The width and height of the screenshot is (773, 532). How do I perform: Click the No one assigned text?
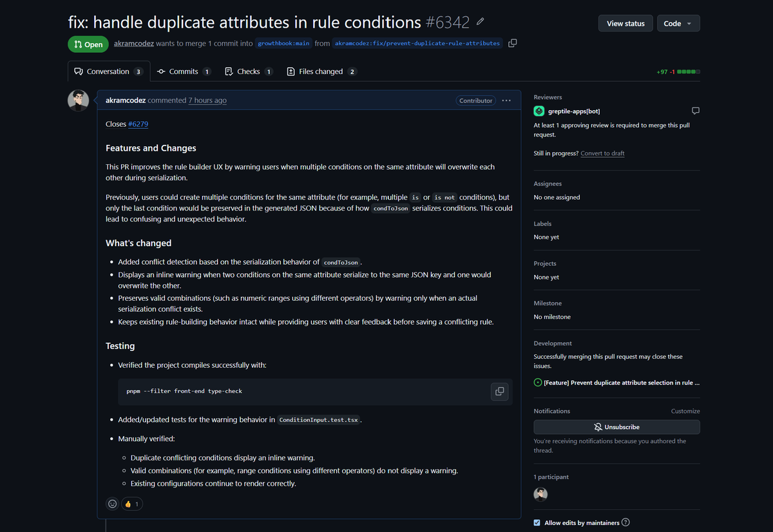coord(557,197)
